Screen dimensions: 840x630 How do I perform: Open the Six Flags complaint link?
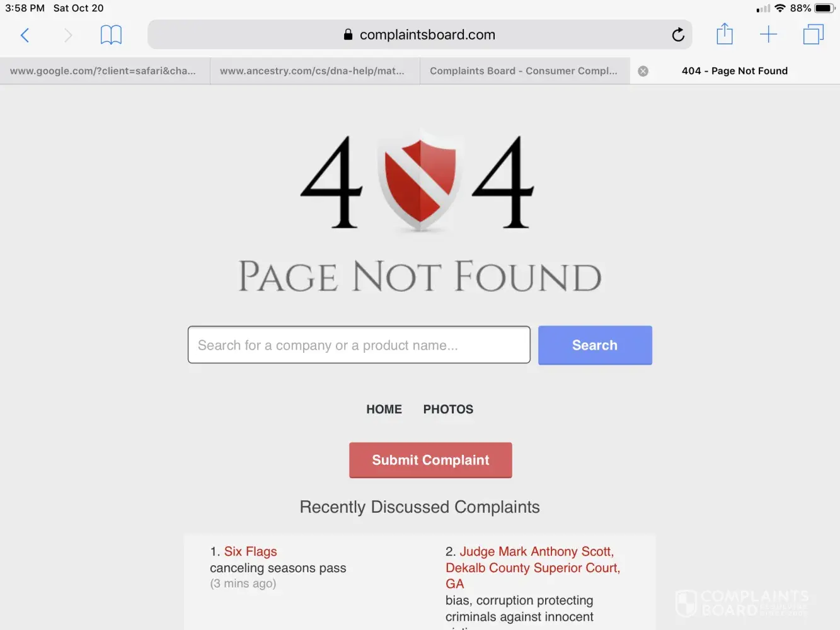point(250,551)
